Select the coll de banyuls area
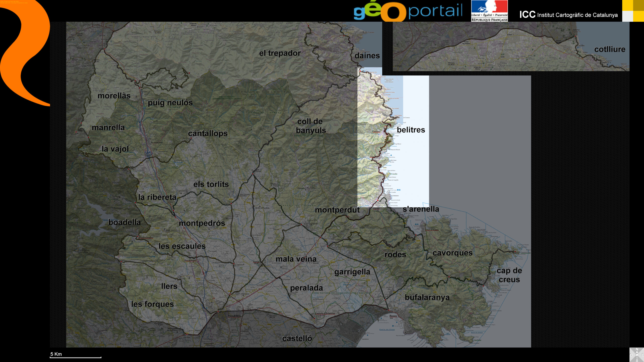This screenshot has height=362, width=644. pyautogui.click(x=311, y=126)
